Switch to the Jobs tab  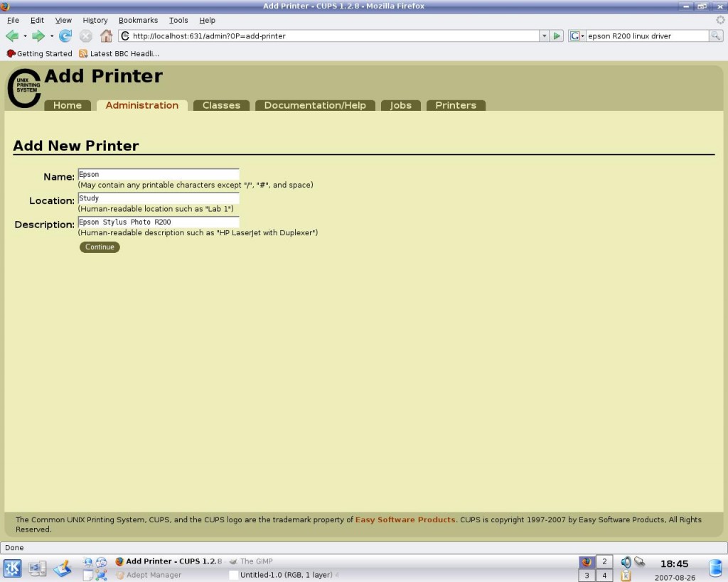coord(401,105)
